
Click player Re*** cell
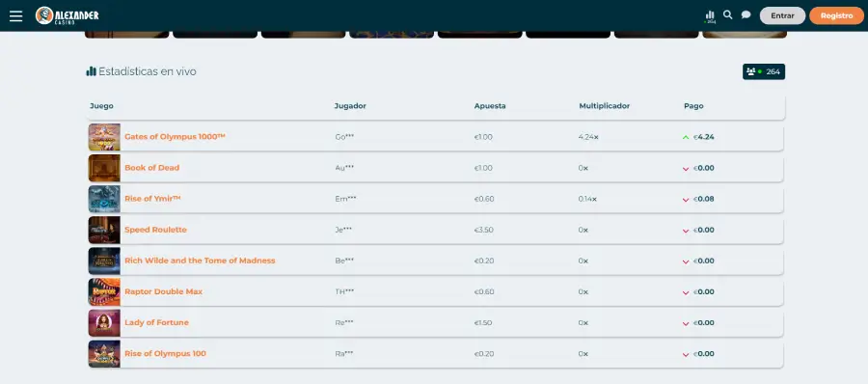coord(343,323)
